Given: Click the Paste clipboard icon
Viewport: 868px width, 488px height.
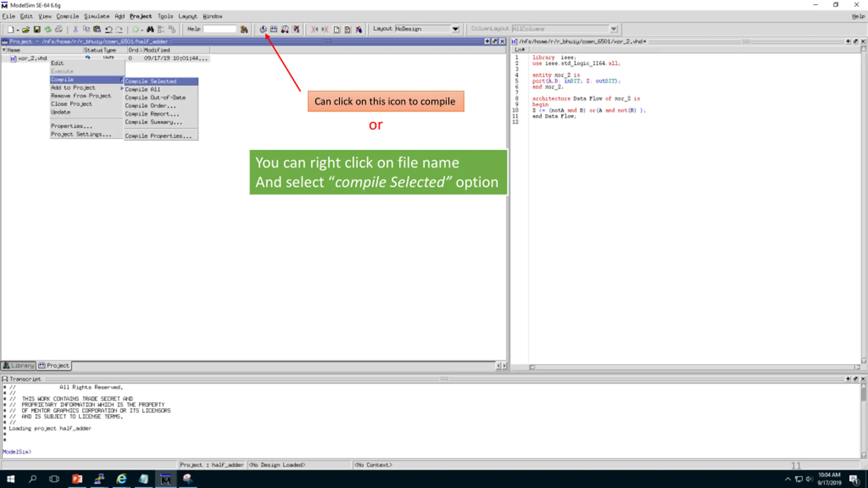Looking at the screenshot, I should [x=97, y=29].
